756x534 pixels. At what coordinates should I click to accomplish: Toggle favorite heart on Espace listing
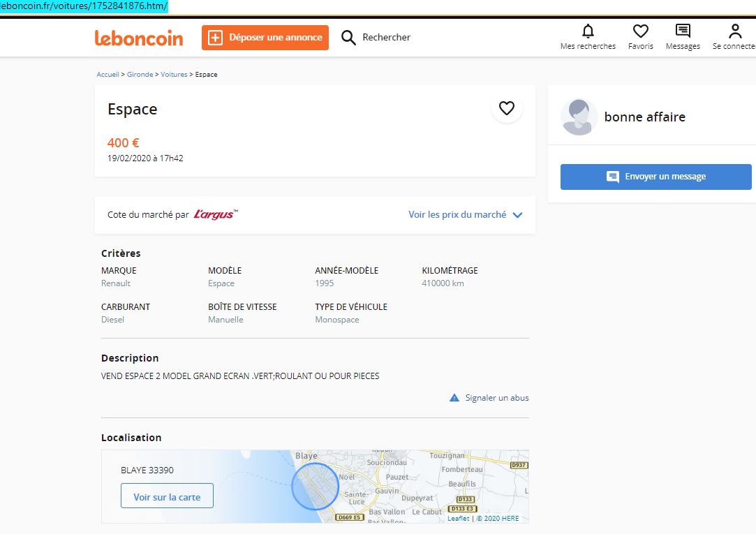click(x=507, y=108)
